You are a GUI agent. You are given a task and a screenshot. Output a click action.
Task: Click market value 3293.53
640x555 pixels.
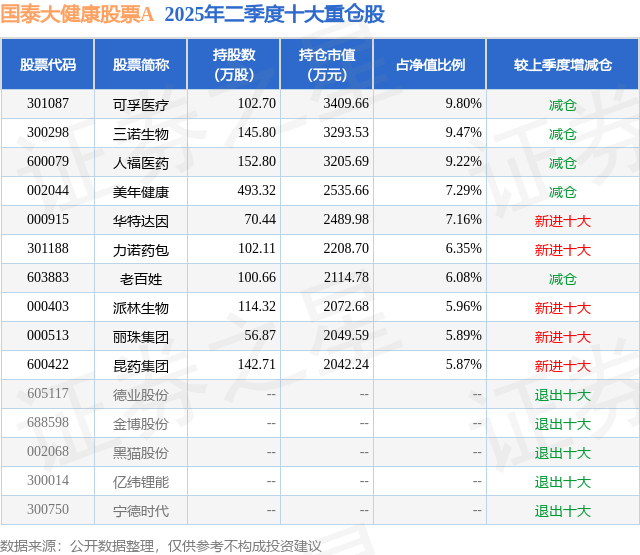click(346, 133)
